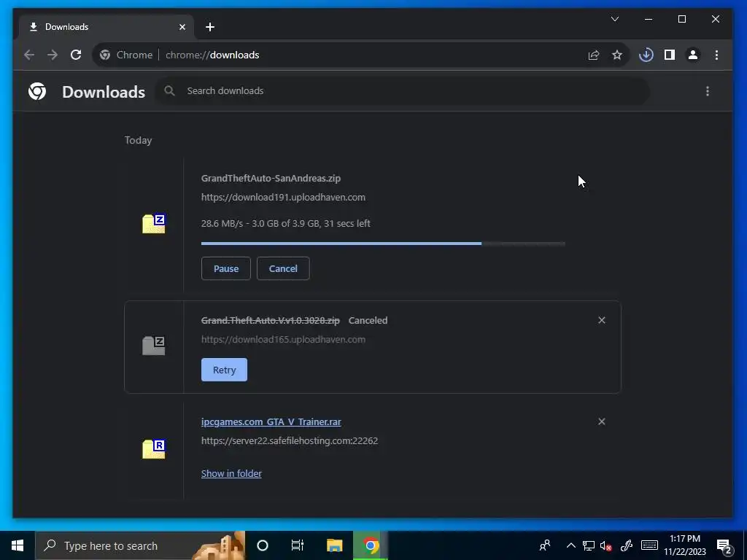The image size is (747, 560).
Task: Click the download165.uploadhaven.com URL
Action: [283, 340]
